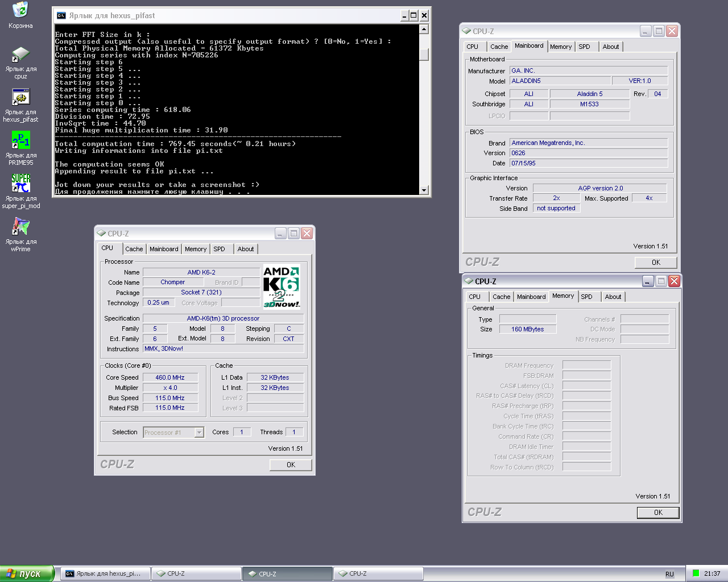Screen dimensions: 728x582
Task: Open About tab in the Memory CPU-Z window
Action: point(613,297)
